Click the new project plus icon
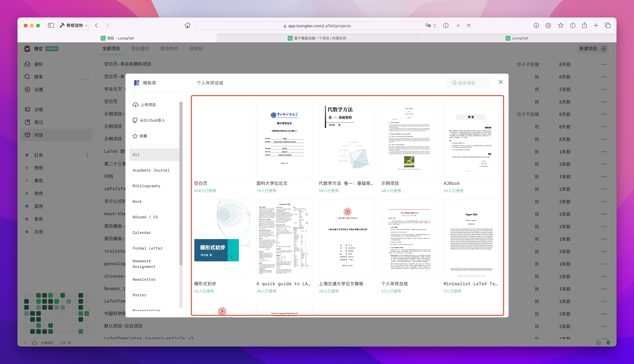Screen dimensions: 634x364 (604, 49)
